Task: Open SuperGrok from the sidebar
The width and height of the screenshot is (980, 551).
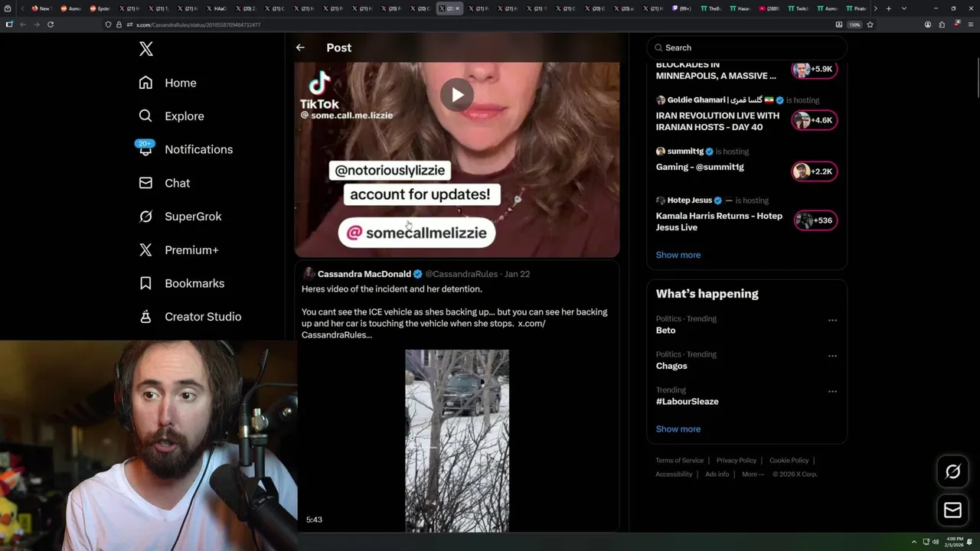Action: (x=192, y=217)
